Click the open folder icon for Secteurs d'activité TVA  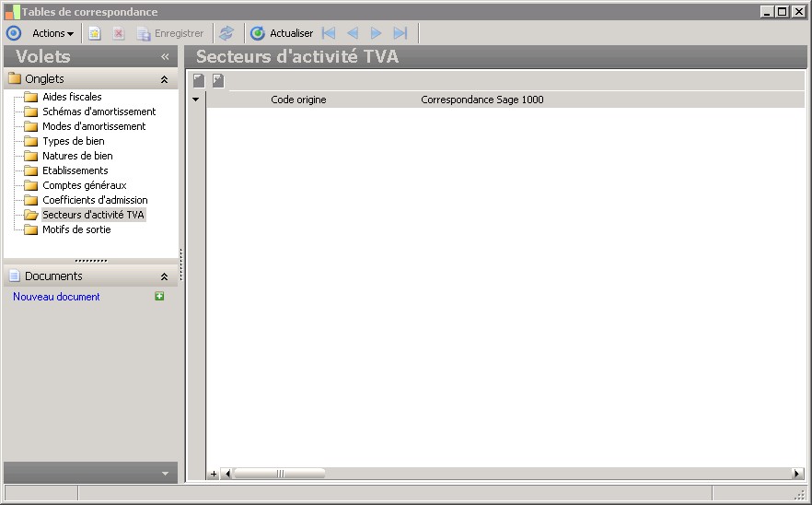point(31,215)
